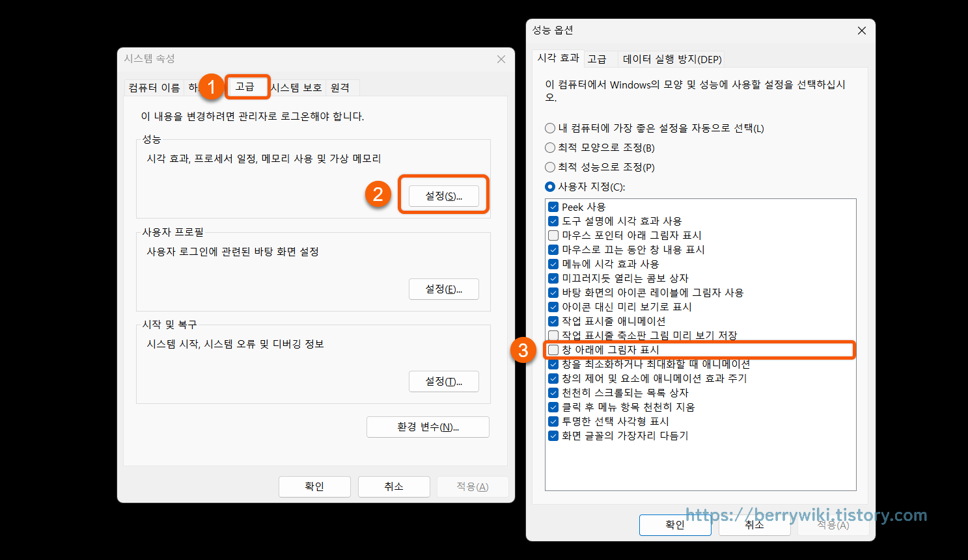
Task: Uncheck 메뉴에 시각 효과 사용
Action: click(553, 264)
